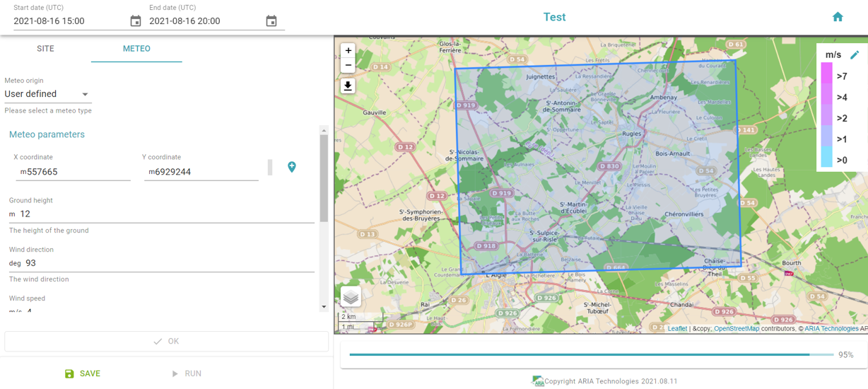Switch to the METEO tab

pyautogui.click(x=136, y=49)
